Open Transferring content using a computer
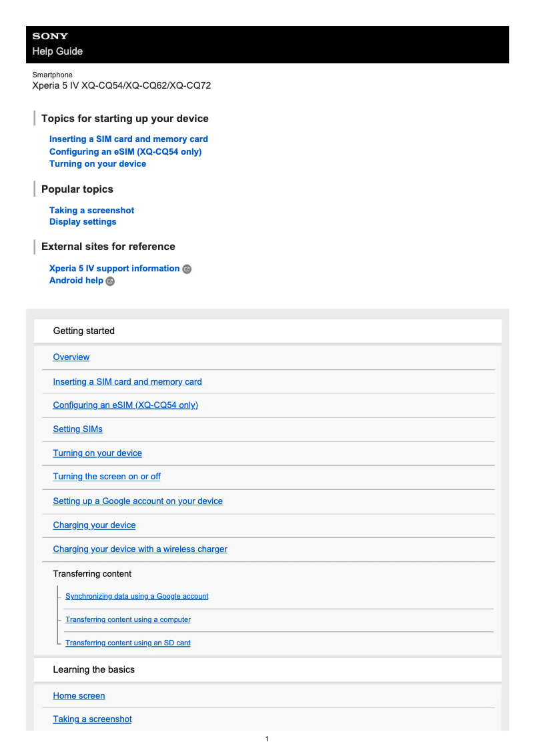This screenshot has width=535, height=756. [128, 620]
